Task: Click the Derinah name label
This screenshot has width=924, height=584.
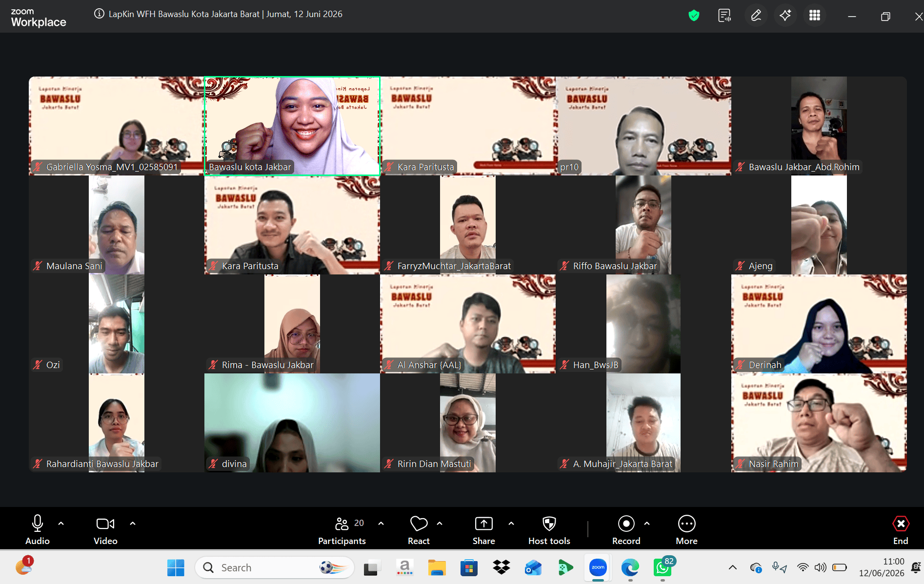Action: coord(765,365)
